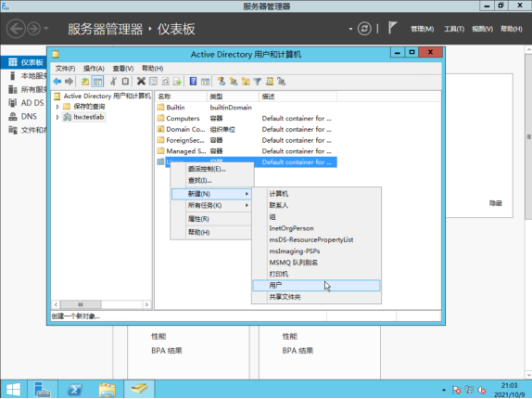Click the Export list icon

(x=177, y=82)
